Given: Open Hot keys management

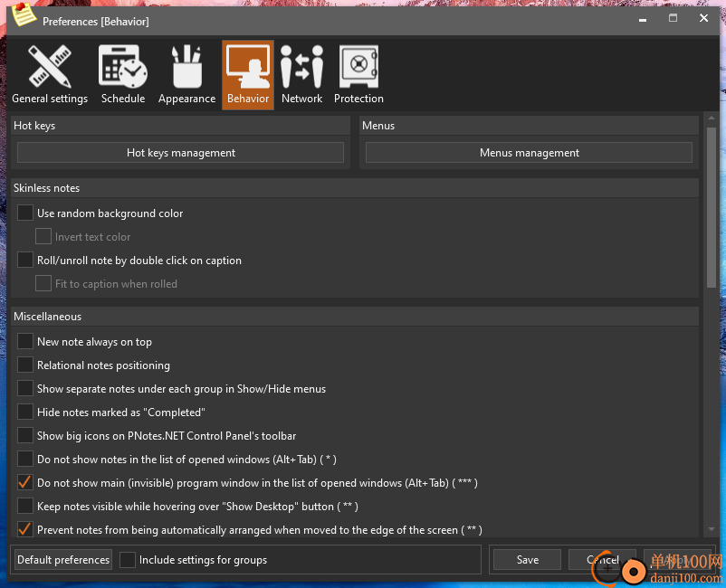Looking at the screenshot, I should point(180,153).
